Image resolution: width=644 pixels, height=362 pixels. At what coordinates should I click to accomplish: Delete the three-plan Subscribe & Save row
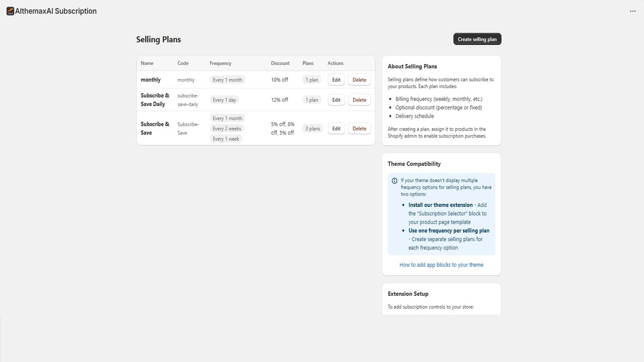pyautogui.click(x=359, y=129)
